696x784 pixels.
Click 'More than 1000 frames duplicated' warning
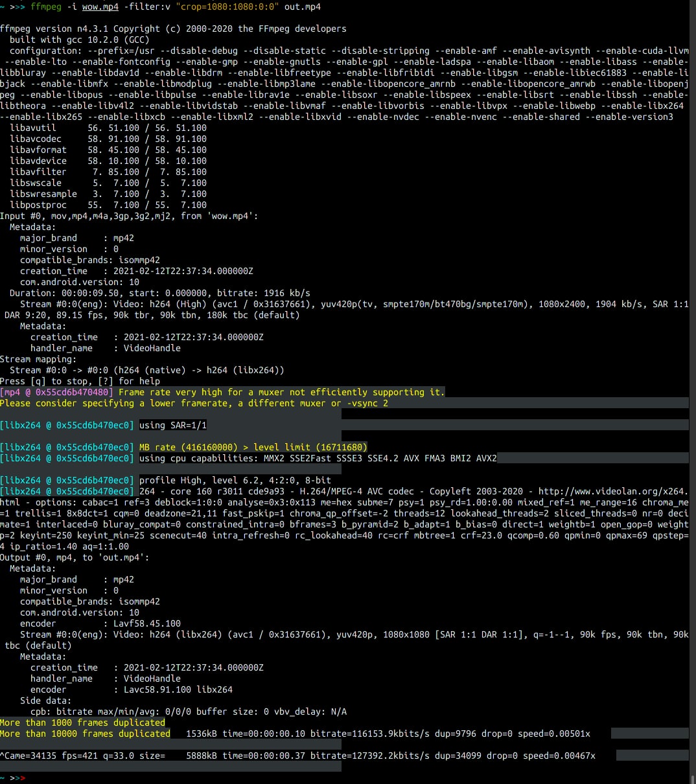tap(82, 722)
